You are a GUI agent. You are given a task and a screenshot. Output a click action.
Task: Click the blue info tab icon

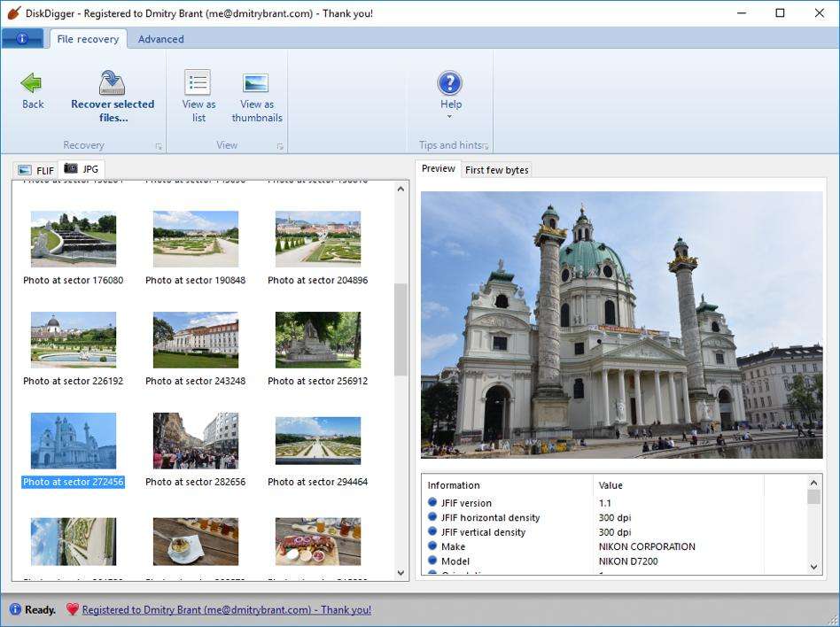click(21, 38)
